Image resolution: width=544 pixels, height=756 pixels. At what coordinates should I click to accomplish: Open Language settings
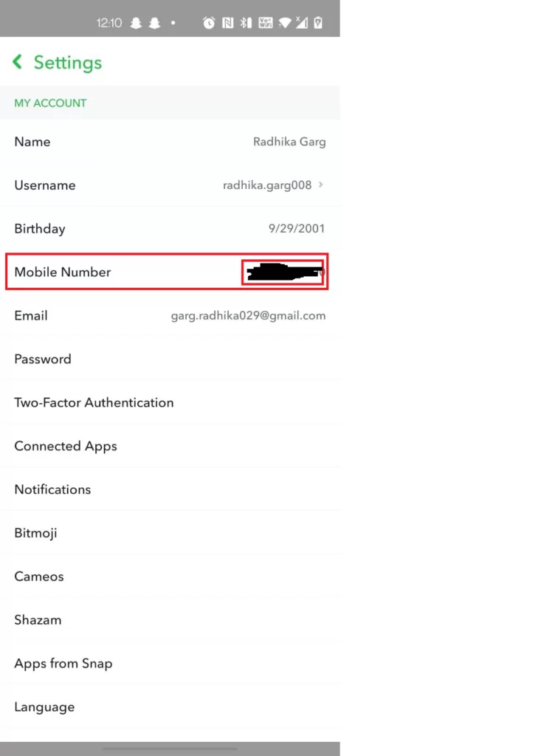point(170,707)
